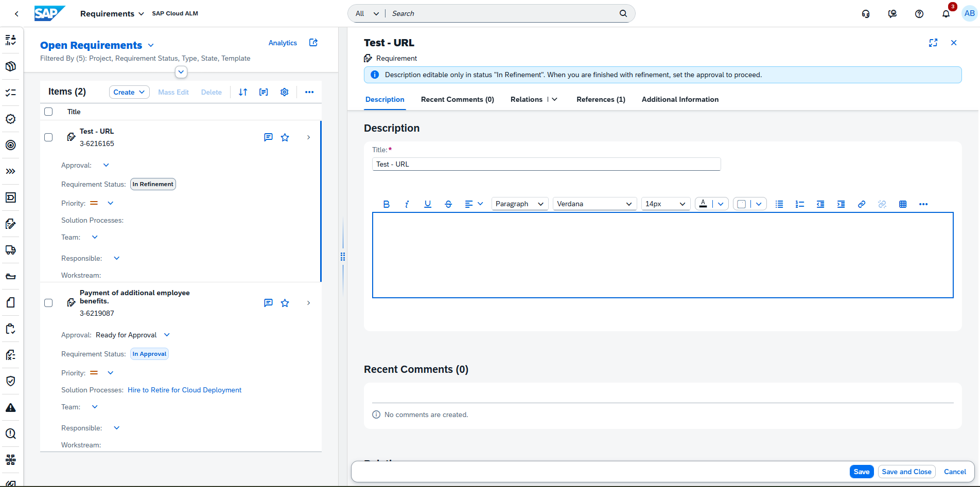Open the Additional Information tab
The image size is (980, 487).
tap(680, 100)
